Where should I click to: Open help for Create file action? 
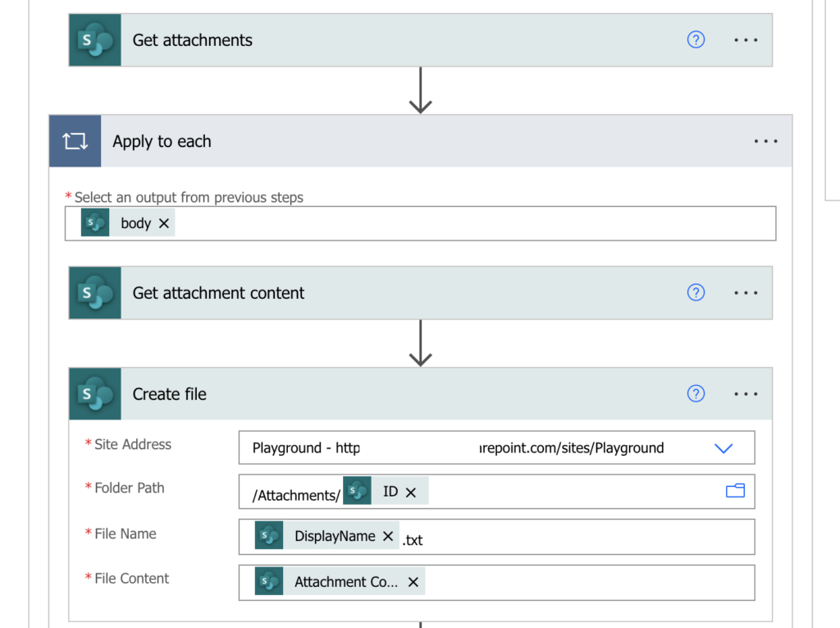click(x=696, y=394)
